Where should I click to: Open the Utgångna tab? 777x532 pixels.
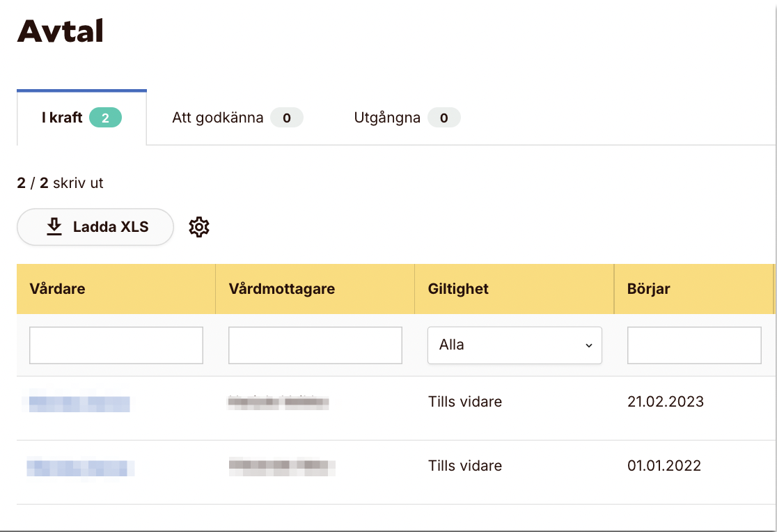pos(407,118)
